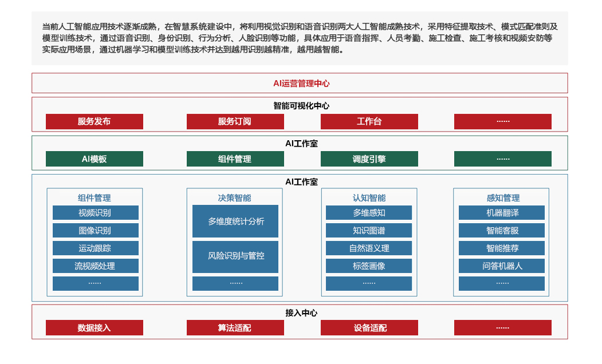The image size is (602, 364).
Task: Select the 问答机器人 item
Action: tap(502, 266)
